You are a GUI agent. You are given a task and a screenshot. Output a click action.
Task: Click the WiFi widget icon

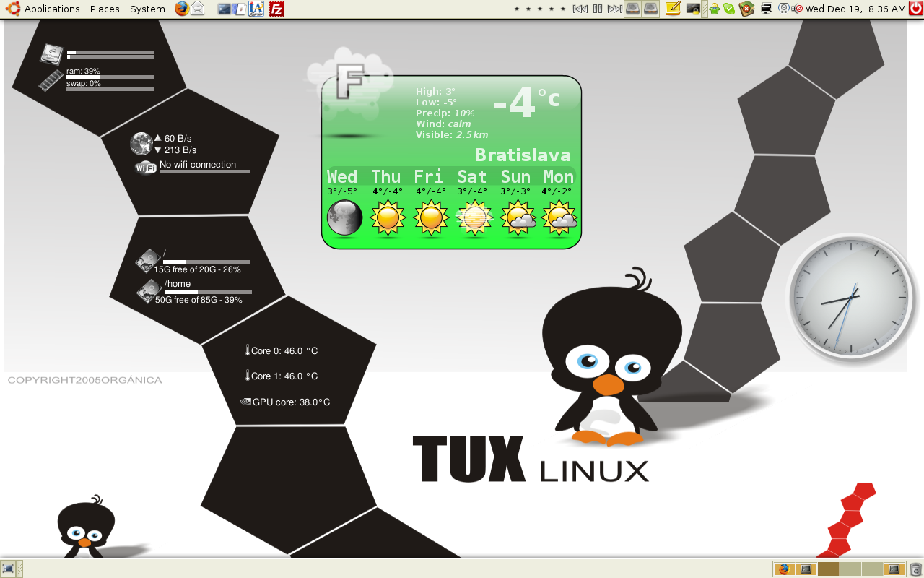click(x=146, y=168)
